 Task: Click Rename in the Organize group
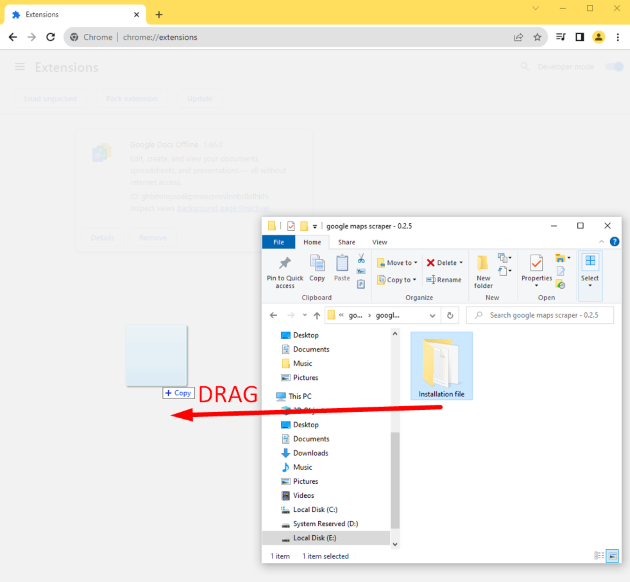(x=444, y=280)
